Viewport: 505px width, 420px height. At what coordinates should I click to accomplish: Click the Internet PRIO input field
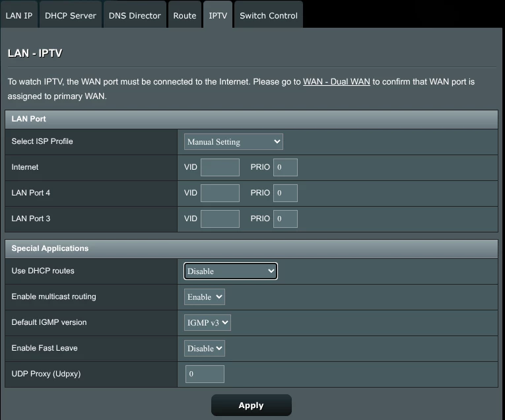tap(285, 167)
